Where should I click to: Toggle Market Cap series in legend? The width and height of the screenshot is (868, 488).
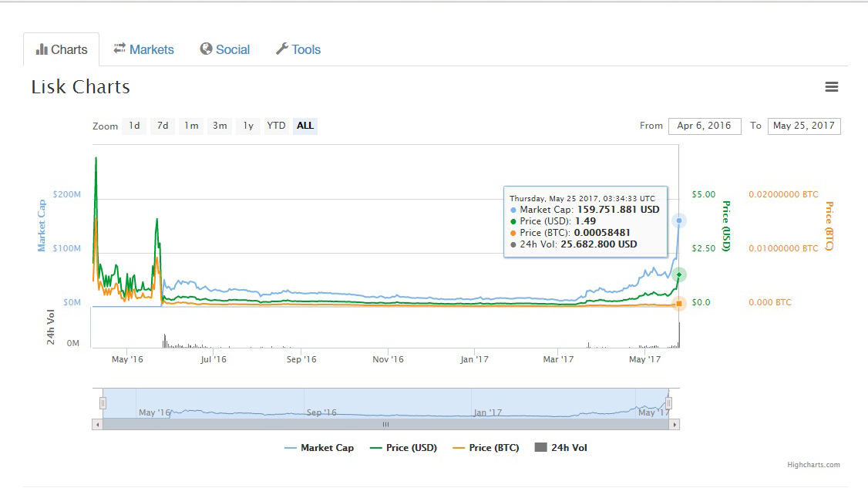[327, 448]
